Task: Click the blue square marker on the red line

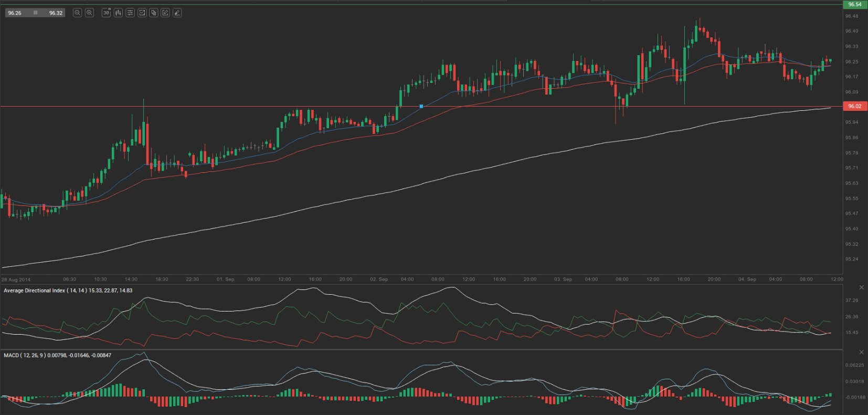Action: [421, 107]
